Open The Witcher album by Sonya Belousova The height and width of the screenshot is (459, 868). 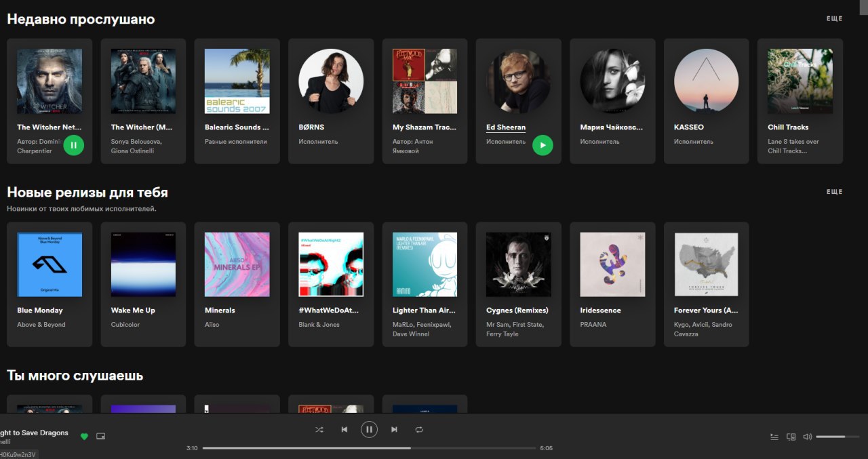point(143,81)
